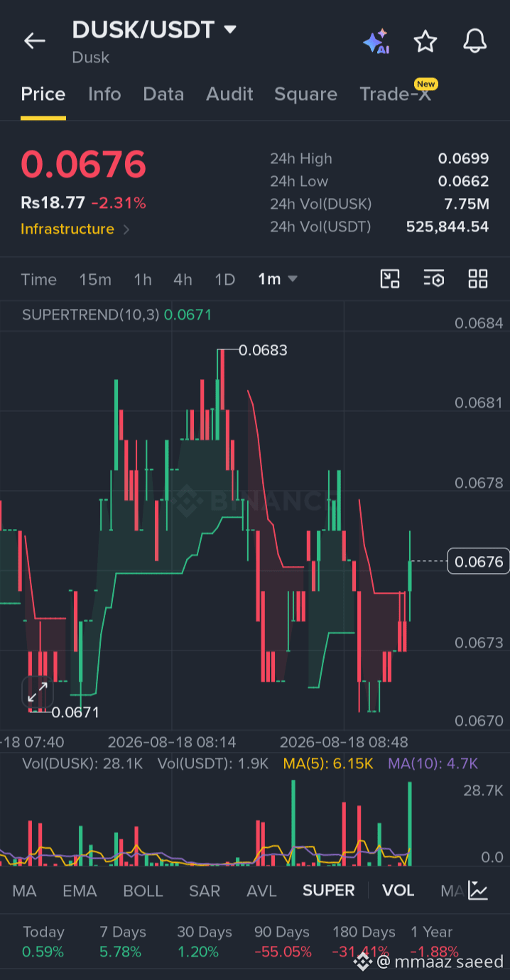This screenshot has height=980, width=510.
Task: Click Rs18.77 converted price
Action: tap(53, 203)
